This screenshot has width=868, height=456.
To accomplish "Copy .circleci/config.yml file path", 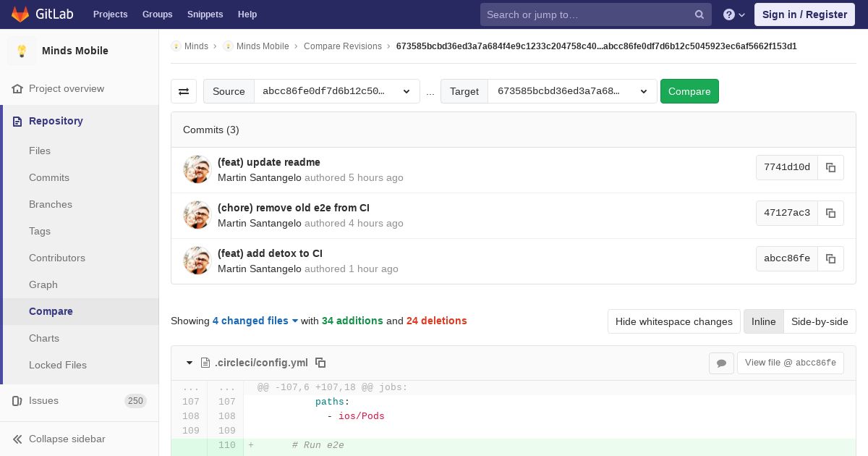I will tap(320, 363).
